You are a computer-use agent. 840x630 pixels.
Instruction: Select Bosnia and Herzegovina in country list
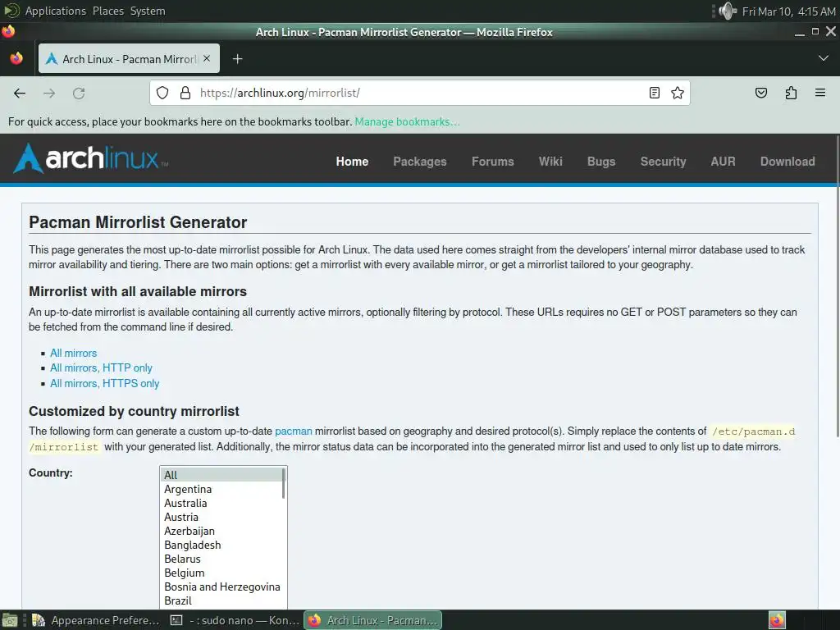pyautogui.click(x=221, y=587)
